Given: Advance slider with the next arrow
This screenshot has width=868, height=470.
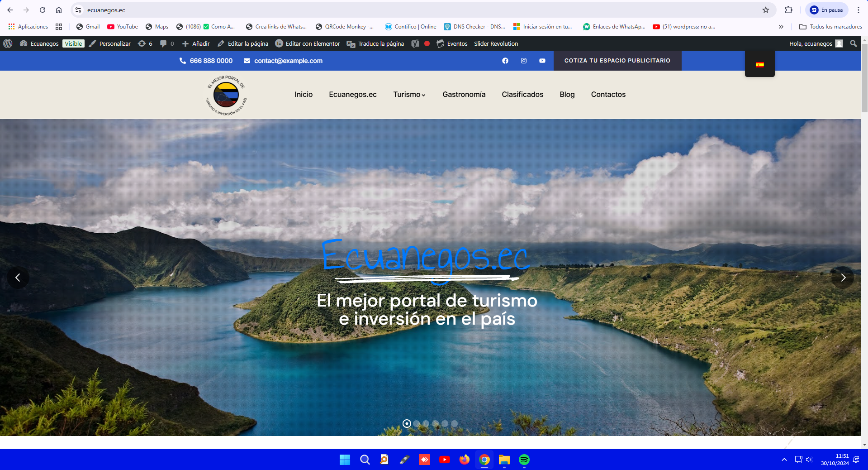Looking at the screenshot, I should (x=842, y=278).
